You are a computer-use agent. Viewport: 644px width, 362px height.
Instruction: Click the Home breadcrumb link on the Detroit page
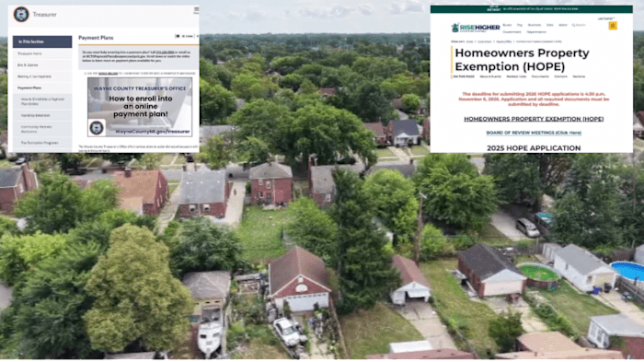coord(469,41)
